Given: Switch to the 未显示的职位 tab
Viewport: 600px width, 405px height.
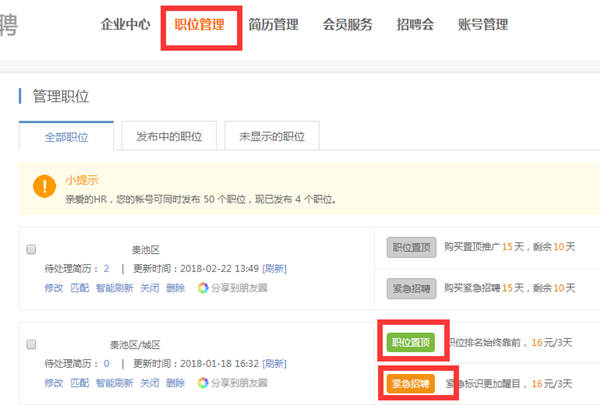Looking at the screenshot, I should (x=271, y=137).
